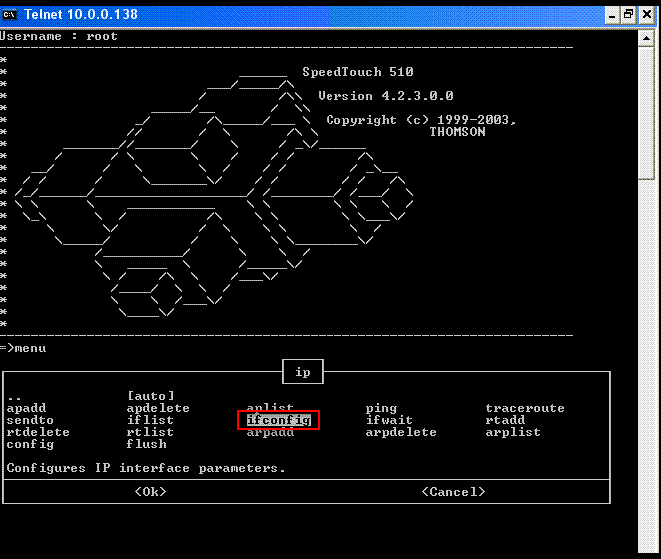
Task: Select the aplist command
Action: click(270, 407)
